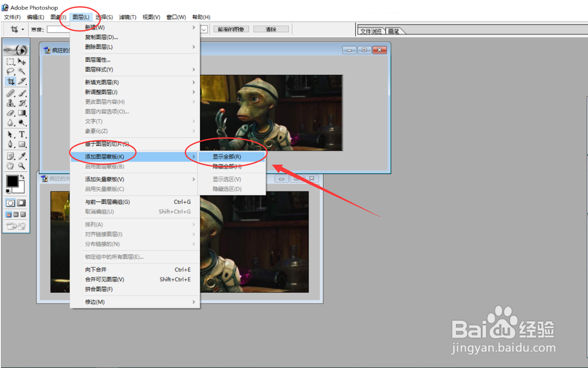Select the Zoom magnifier tool
The image size is (588, 368).
click(x=22, y=166)
